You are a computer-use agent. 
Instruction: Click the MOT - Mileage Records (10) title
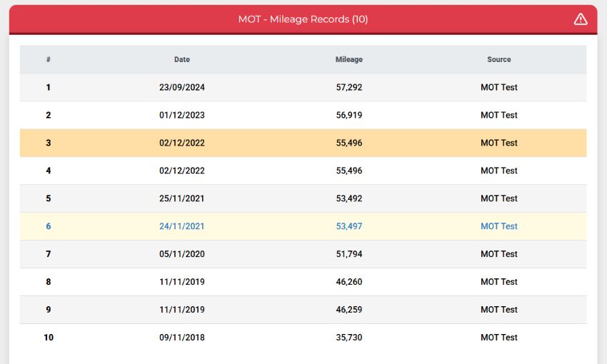pyautogui.click(x=303, y=19)
